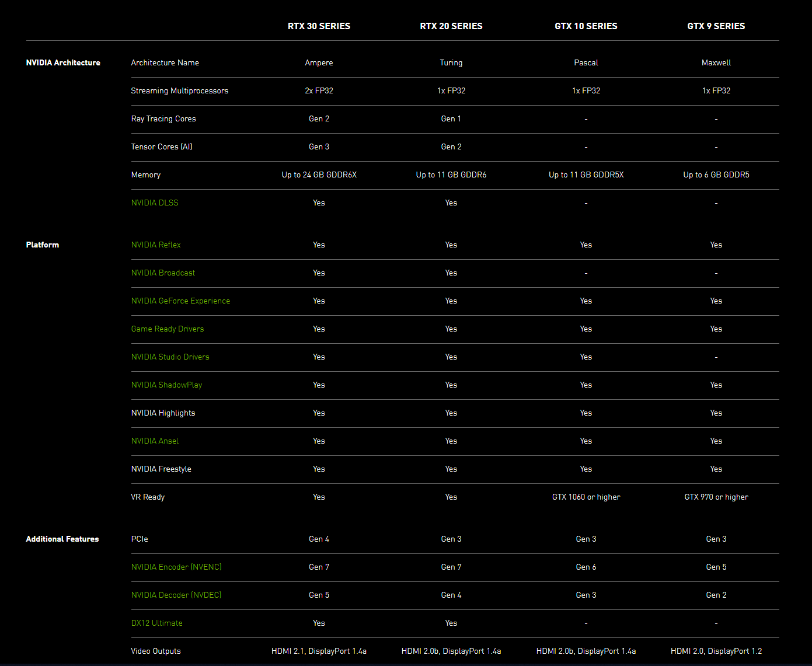Click the Streaming Multiprocessors row label

180,90
